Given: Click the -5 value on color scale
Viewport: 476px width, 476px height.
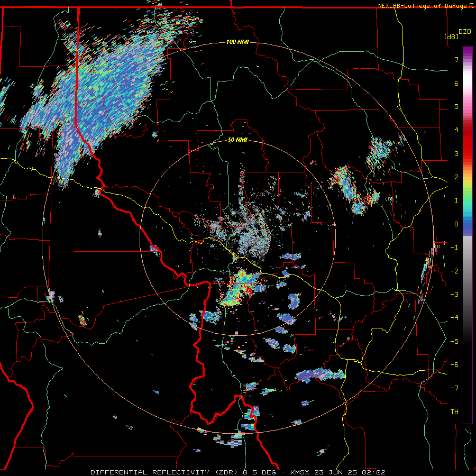Looking at the screenshot, I should pos(454,342).
